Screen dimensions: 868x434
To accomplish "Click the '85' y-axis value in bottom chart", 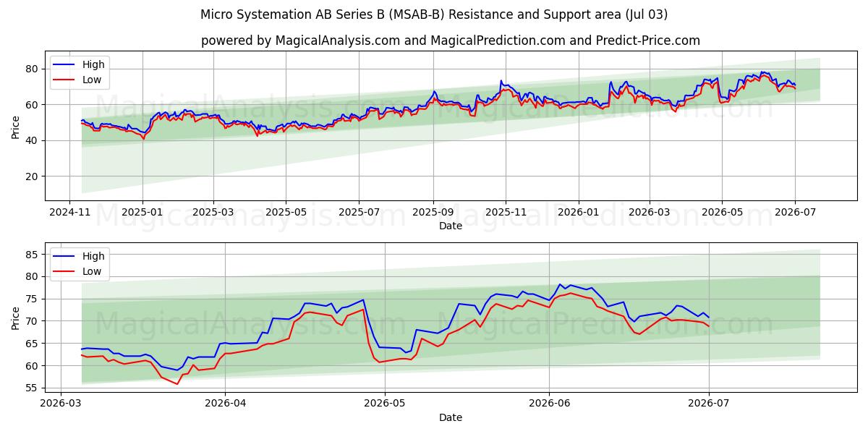I will click(x=33, y=255).
